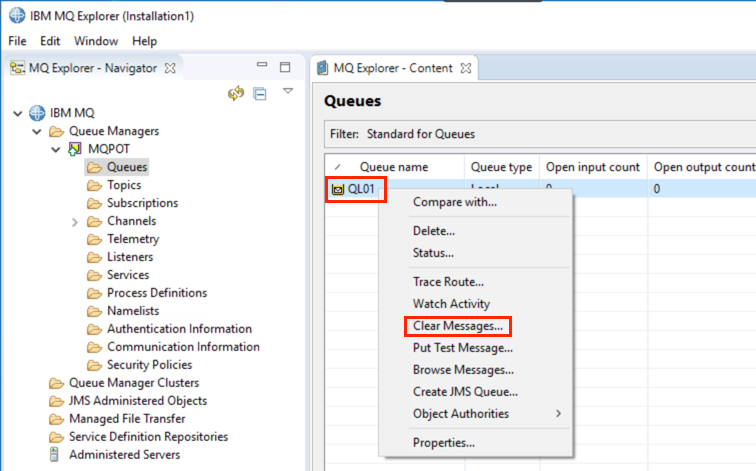This screenshot has width=756, height=471.
Task: Open the Window menu
Action: click(96, 41)
